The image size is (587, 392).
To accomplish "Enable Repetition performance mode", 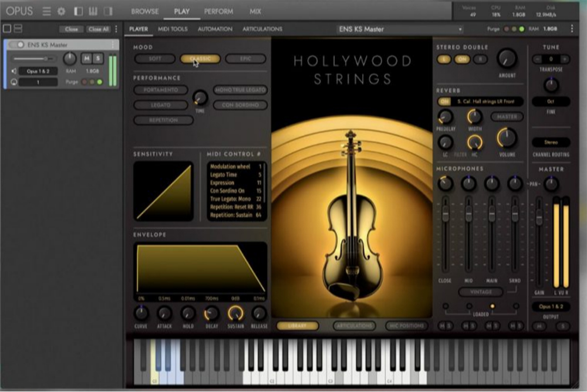I will 163,120.
